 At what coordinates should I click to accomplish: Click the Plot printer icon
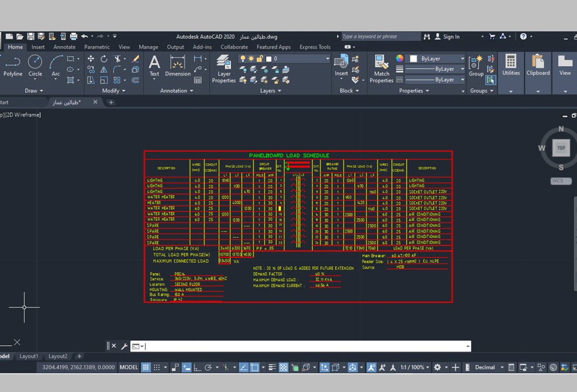[74, 37]
